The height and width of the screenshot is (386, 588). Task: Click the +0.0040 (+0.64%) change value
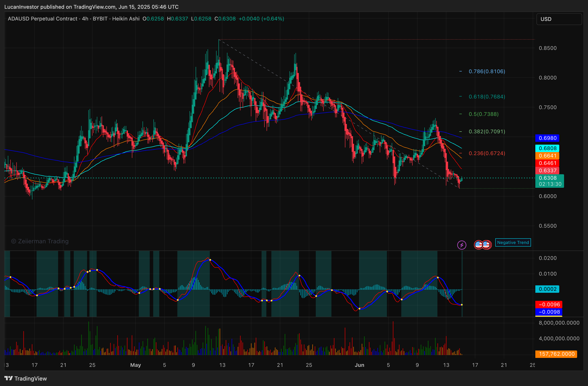[x=261, y=19]
